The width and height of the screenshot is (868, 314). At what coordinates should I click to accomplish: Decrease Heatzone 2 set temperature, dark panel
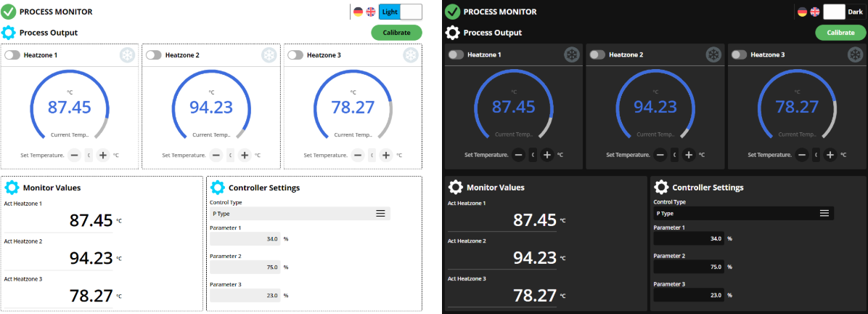660,155
